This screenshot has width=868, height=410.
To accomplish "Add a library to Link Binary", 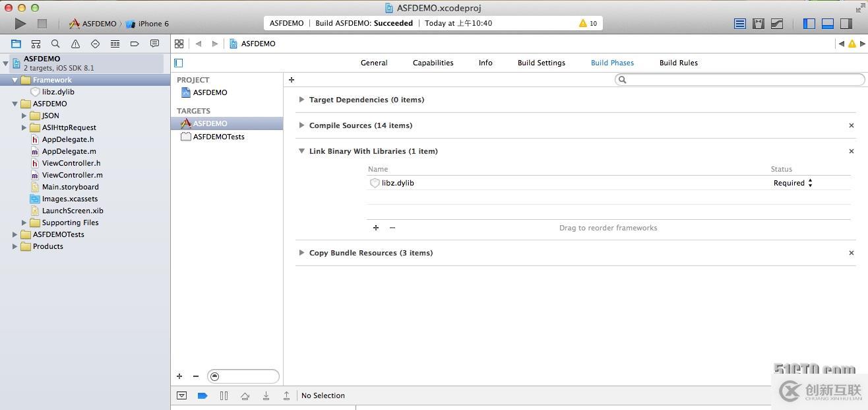I will point(376,228).
